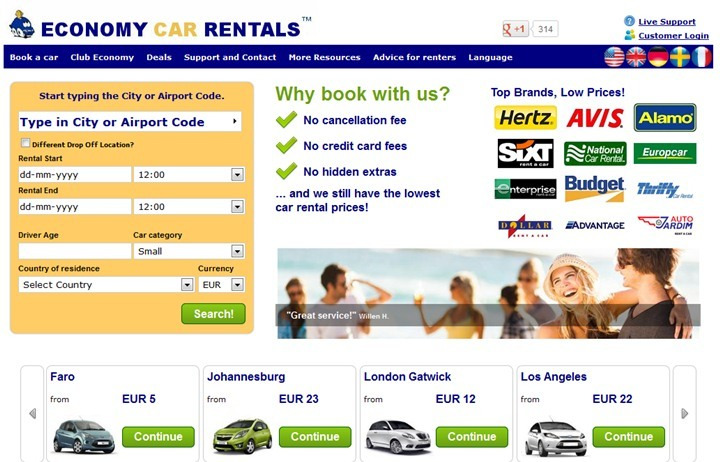The image size is (720, 462).
Task: Open the Club Economy menu
Action: (x=102, y=57)
